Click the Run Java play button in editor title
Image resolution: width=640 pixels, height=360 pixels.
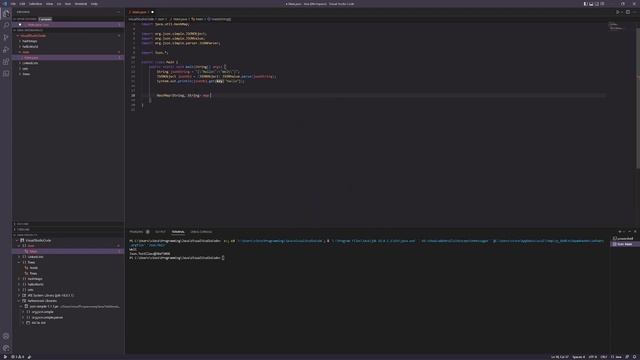pos(617,12)
